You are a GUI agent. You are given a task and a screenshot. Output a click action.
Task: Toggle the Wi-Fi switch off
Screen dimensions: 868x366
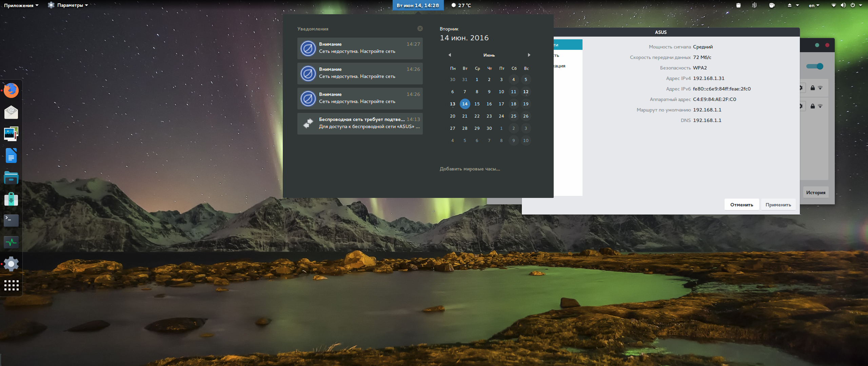pos(814,66)
